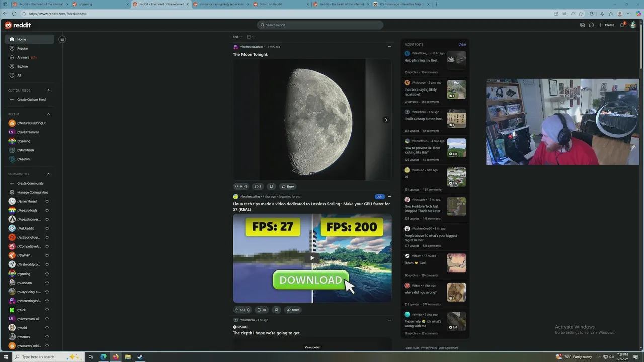
Task: Favorite r/CompetitiveA... with its star
Action: [x=47, y=246]
